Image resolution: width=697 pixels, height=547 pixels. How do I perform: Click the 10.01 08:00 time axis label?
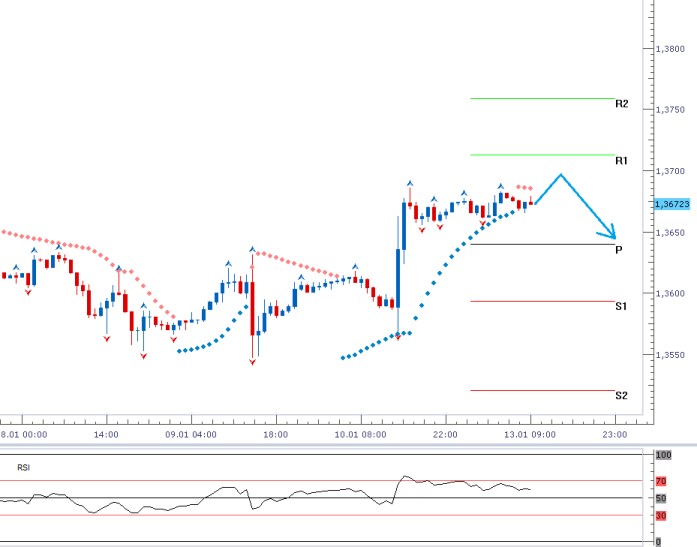pos(361,435)
